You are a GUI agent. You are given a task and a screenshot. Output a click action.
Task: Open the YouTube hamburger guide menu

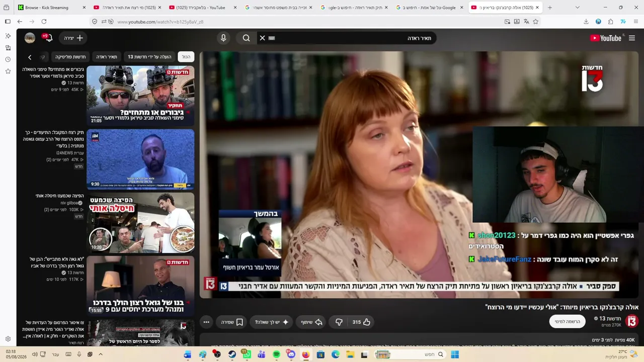tap(632, 38)
